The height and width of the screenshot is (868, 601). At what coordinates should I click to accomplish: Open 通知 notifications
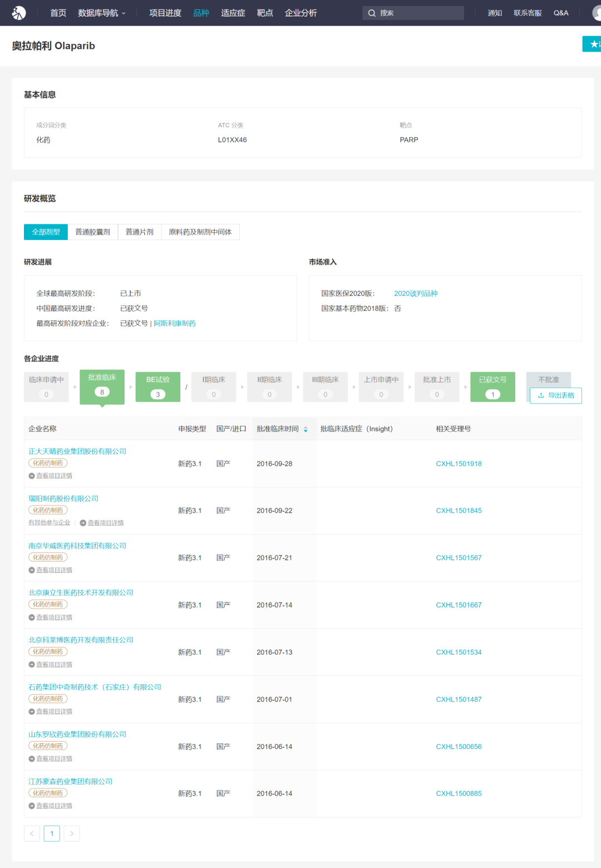[495, 13]
